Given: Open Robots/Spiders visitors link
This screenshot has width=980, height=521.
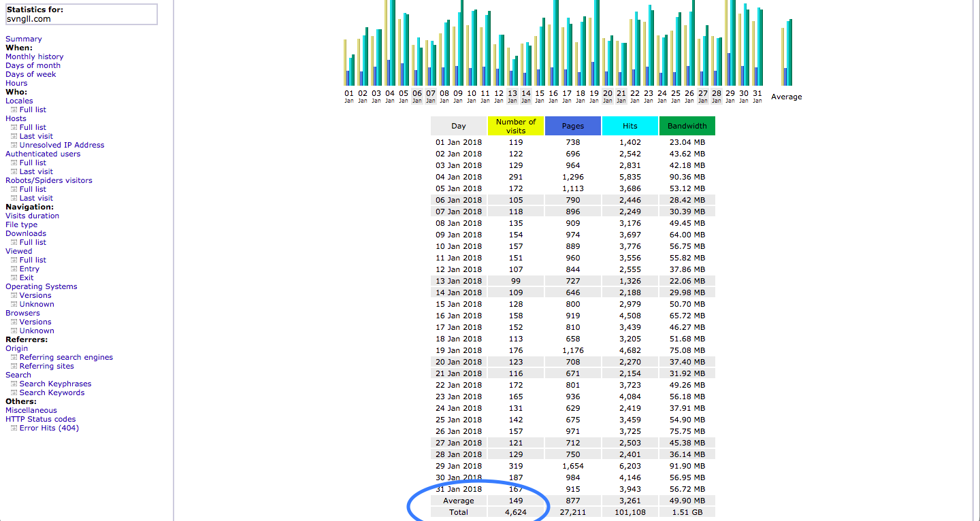Looking at the screenshot, I should pyautogui.click(x=49, y=180).
